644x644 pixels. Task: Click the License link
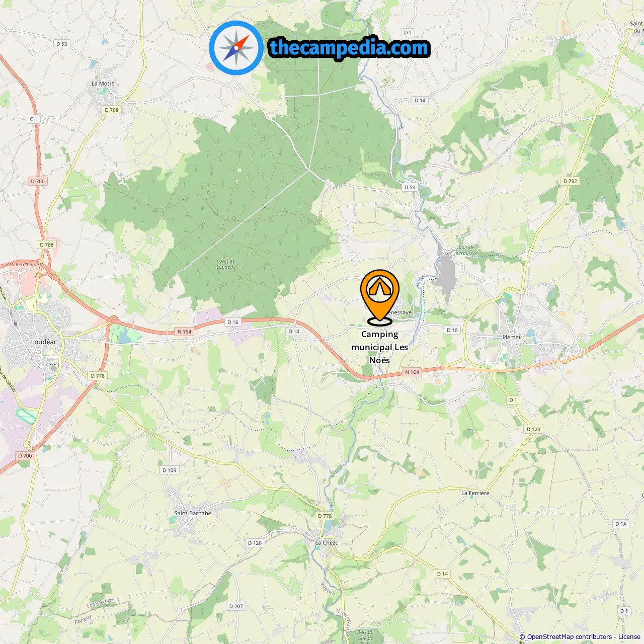tap(629, 637)
